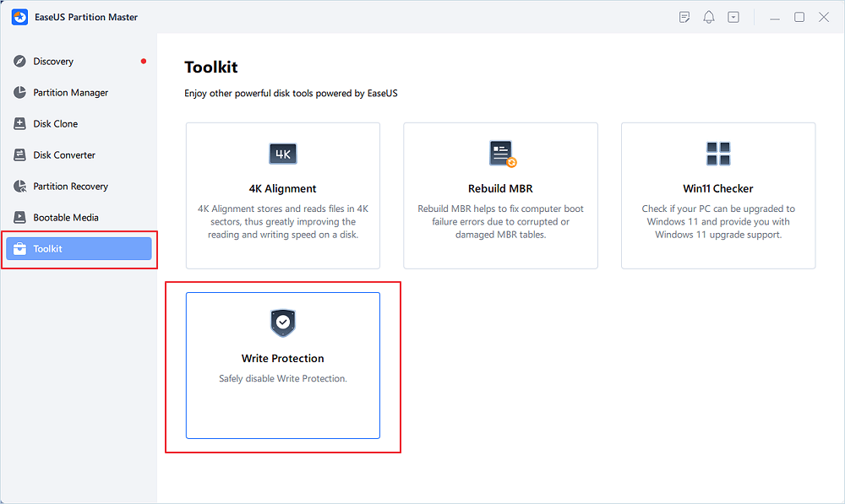Go to Partition Manager
The width and height of the screenshot is (845, 504).
70,93
